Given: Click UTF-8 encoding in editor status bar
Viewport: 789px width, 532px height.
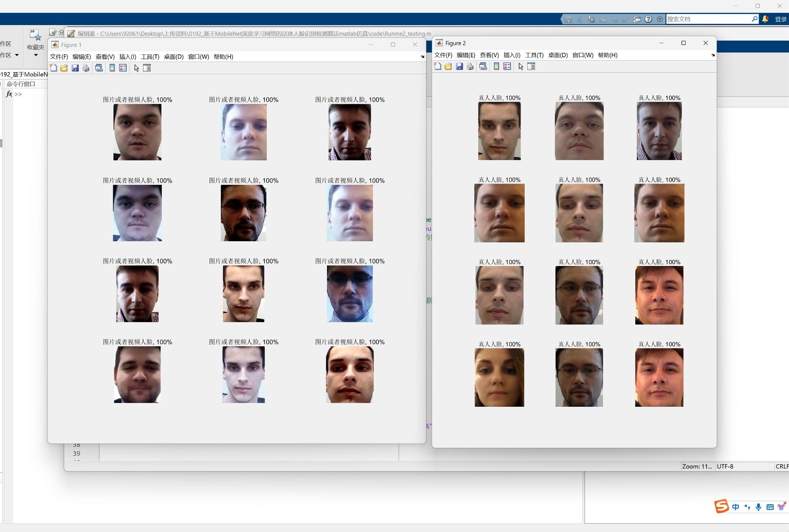Looking at the screenshot, I should tap(725, 466).
